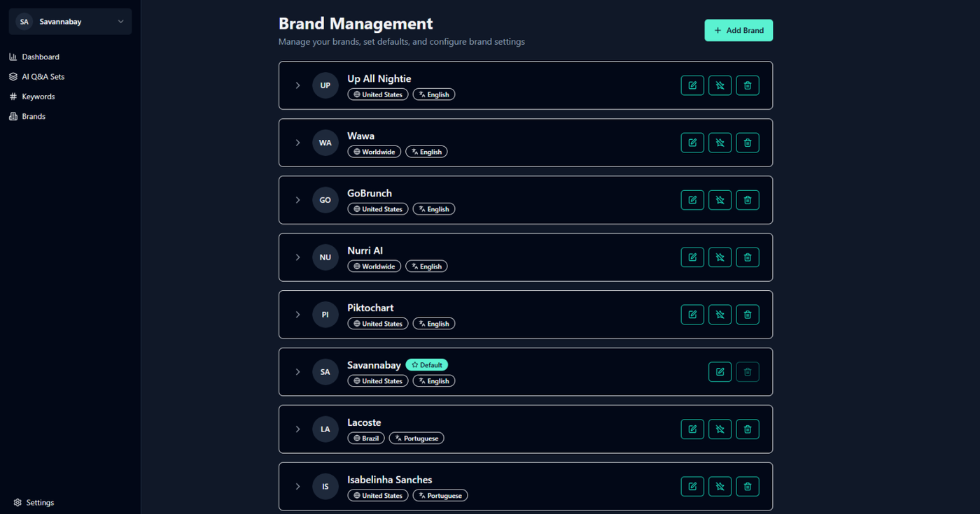Delete the Wawa brand

(748, 143)
